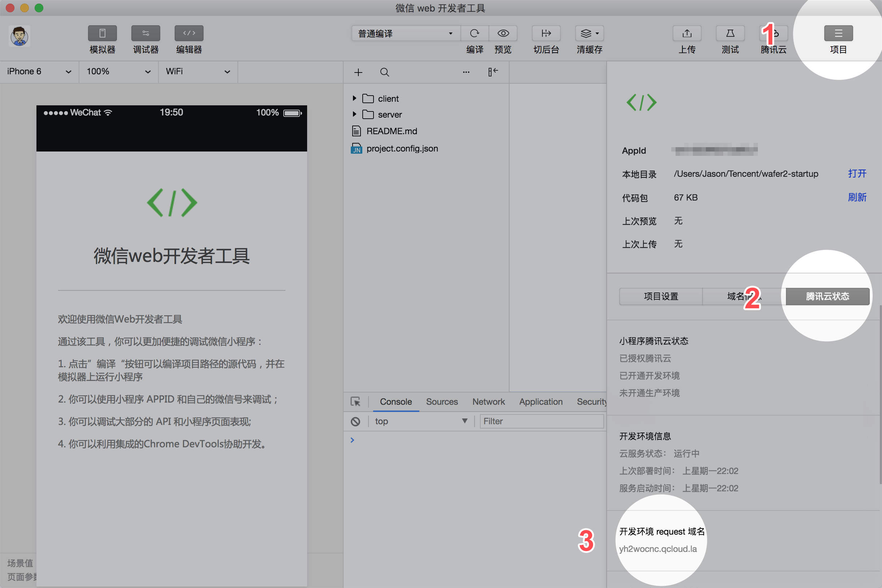Expand the client folder
The width and height of the screenshot is (882, 588).
[x=354, y=98]
